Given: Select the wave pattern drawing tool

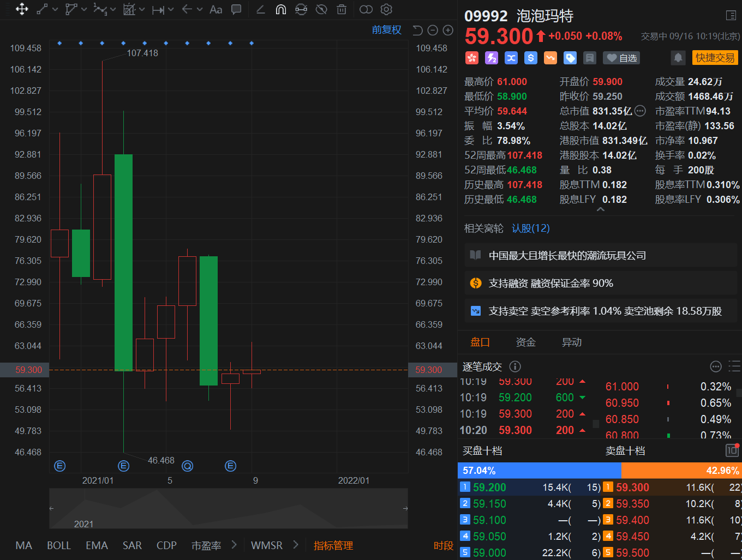Looking at the screenshot, I should click(x=100, y=9).
